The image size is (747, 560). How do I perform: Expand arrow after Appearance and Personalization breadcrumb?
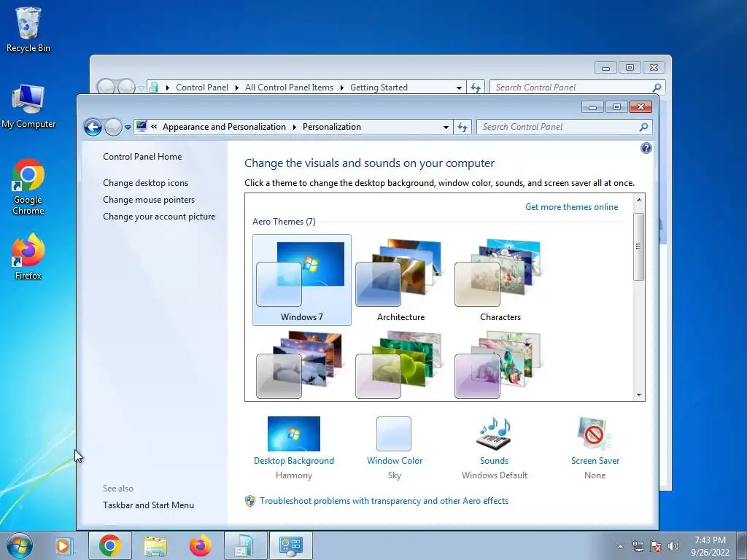[295, 127]
